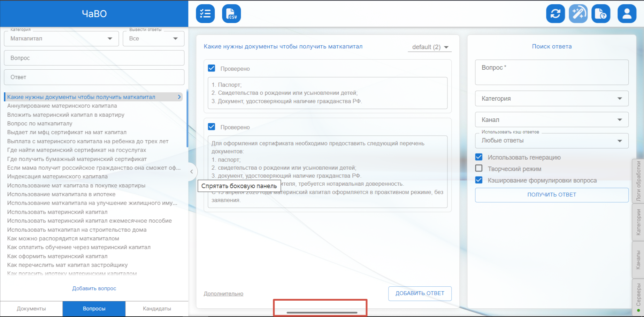Open the user profile icon

pyautogui.click(x=627, y=14)
